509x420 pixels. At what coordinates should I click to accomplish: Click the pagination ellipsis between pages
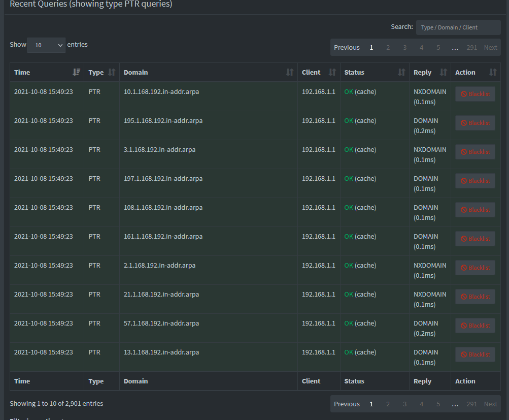click(455, 47)
